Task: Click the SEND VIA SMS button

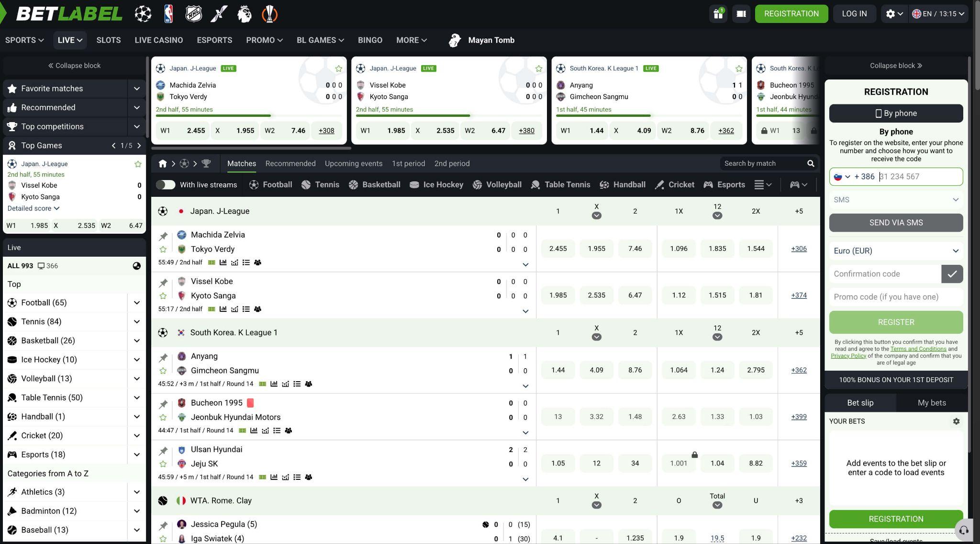Action: tap(896, 223)
